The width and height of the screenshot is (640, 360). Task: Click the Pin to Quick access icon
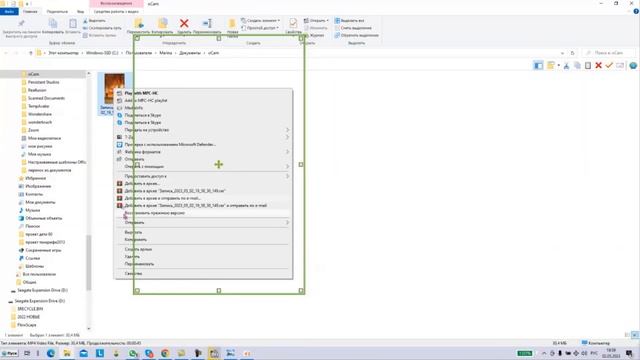click(x=21, y=24)
